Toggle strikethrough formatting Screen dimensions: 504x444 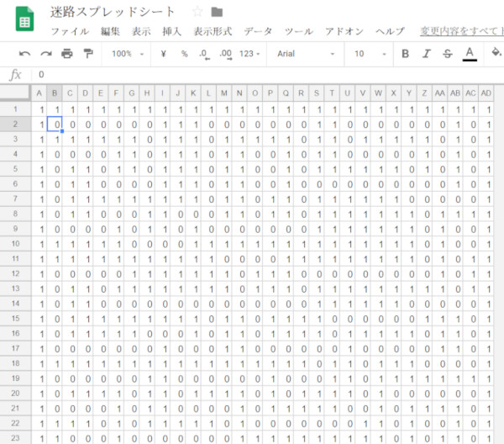[x=448, y=54]
